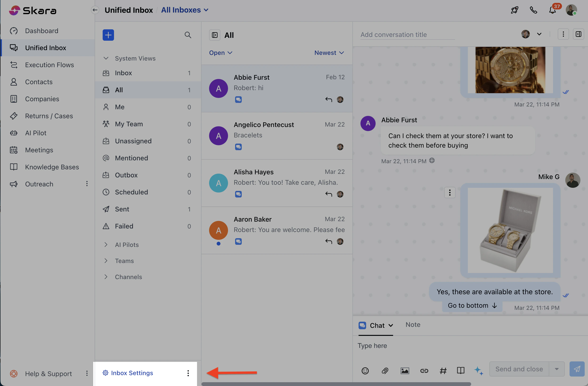Search conversations with magnifier icon
This screenshot has height=386, width=588.
188,35
